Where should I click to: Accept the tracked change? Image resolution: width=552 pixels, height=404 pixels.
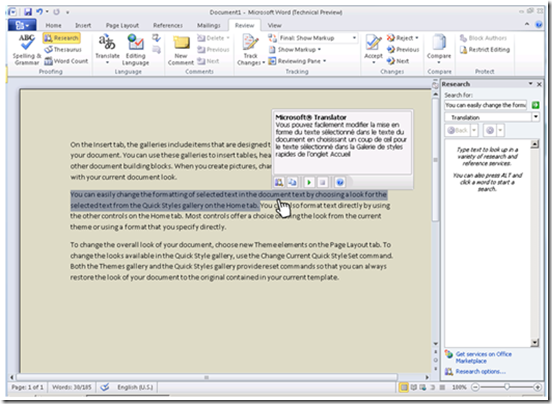click(373, 49)
